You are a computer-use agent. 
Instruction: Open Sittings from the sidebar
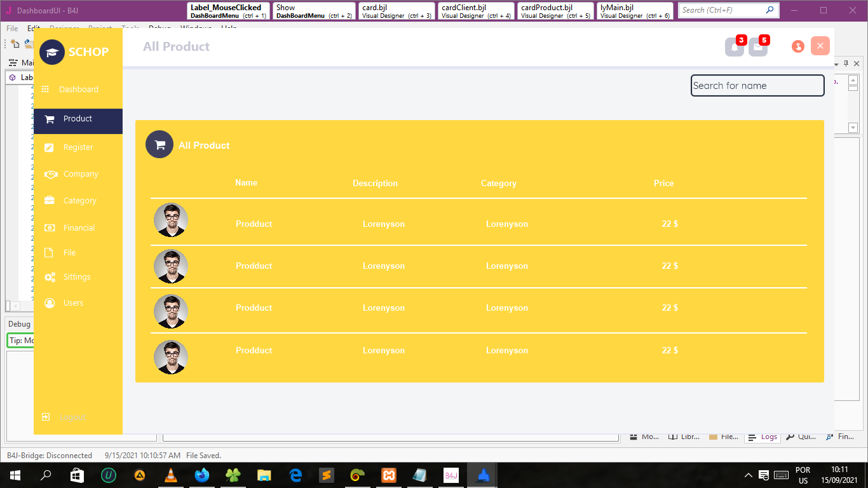point(68,277)
